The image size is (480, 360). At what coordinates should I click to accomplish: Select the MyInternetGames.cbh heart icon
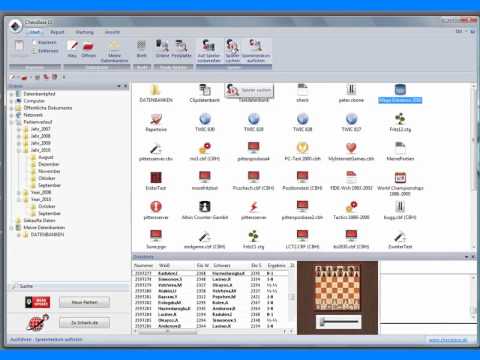(351, 152)
